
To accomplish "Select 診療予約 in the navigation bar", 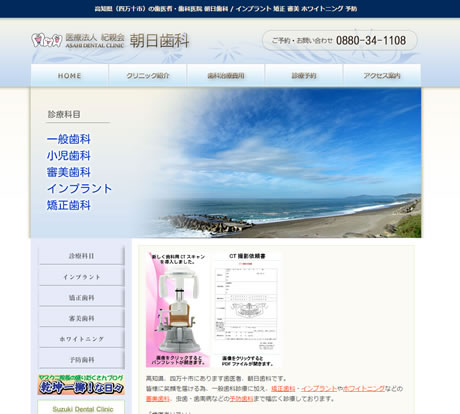I will click(304, 76).
